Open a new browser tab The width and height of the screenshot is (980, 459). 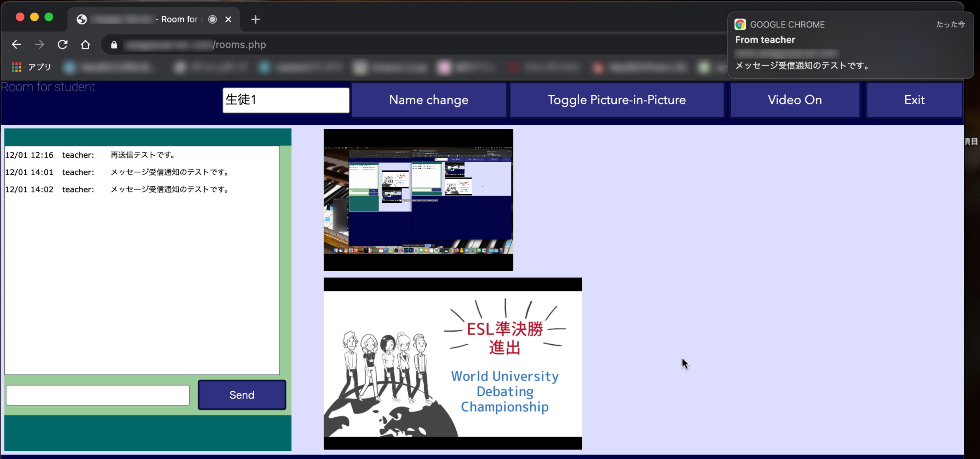(x=255, y=20)
